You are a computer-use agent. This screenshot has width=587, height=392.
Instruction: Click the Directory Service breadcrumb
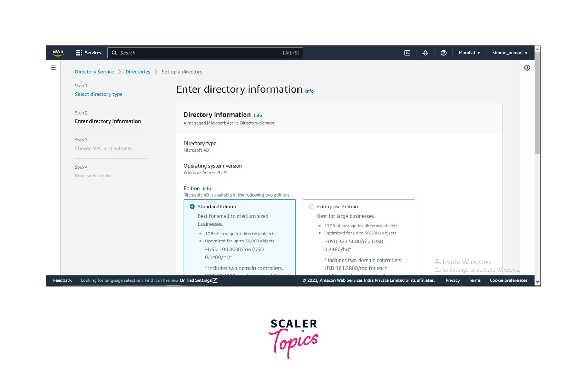pyautogui.click(x=94, y=72)
